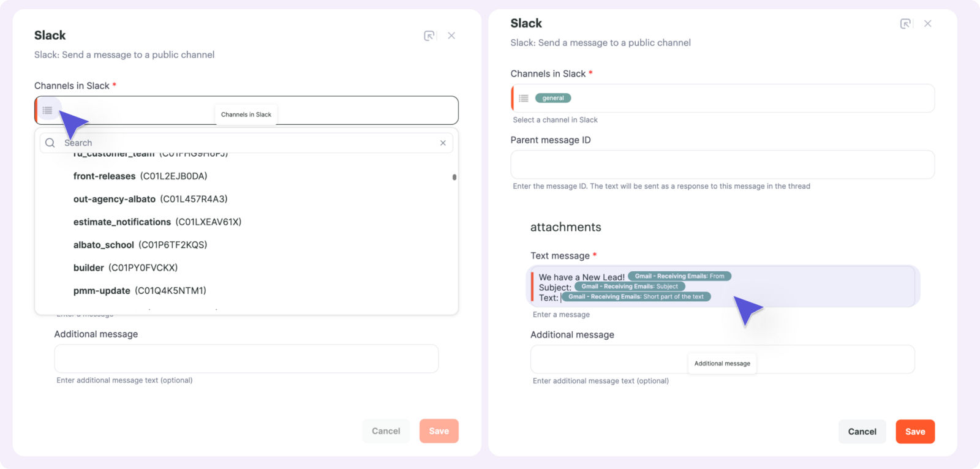This screenshot has width=980, height=469.
Task: Close the right Slack panel
Action: [928, 23]
